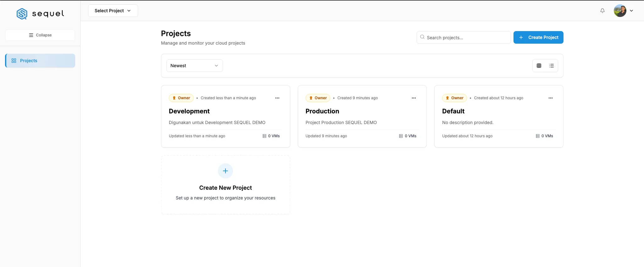Open Default project options menu
The image size is (644, 267).
551,98
